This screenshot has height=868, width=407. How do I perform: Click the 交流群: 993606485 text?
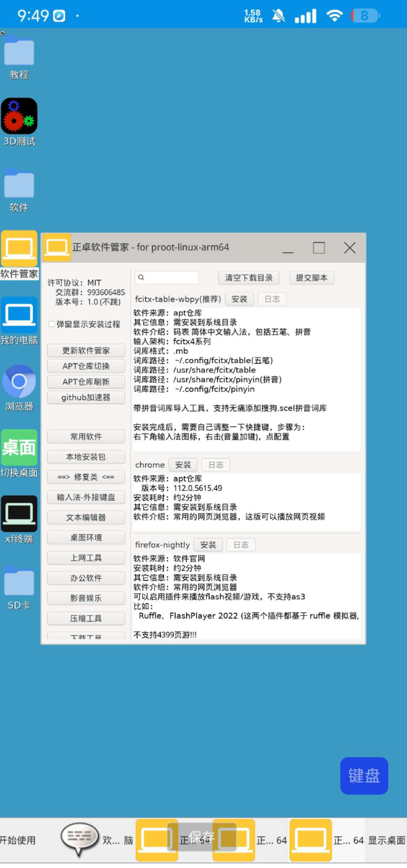(x=90, y=292)
